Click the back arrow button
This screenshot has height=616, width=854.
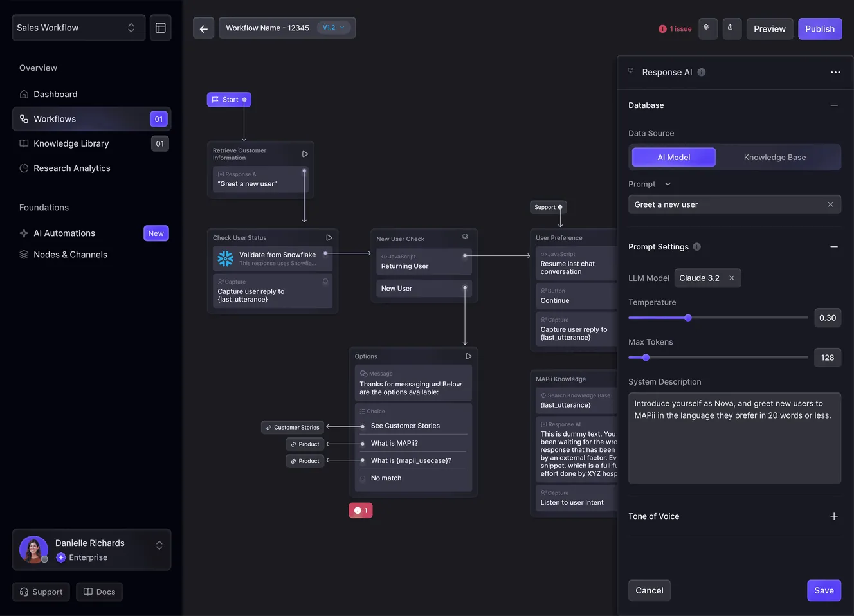(203, 28)
